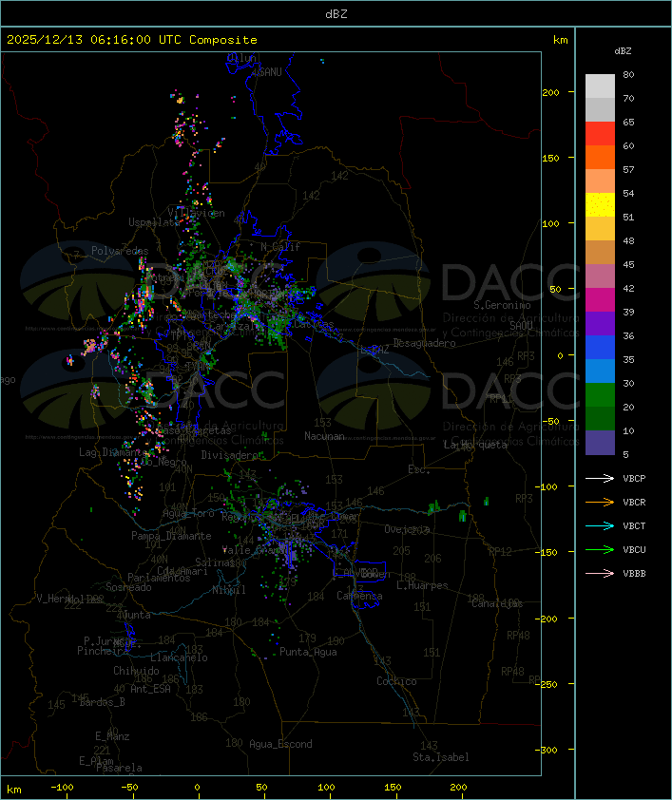This screenshot has width=672, height=800.
Task: Pick the magenta 39-42 dBZ swatch
Action: point(600,300)
